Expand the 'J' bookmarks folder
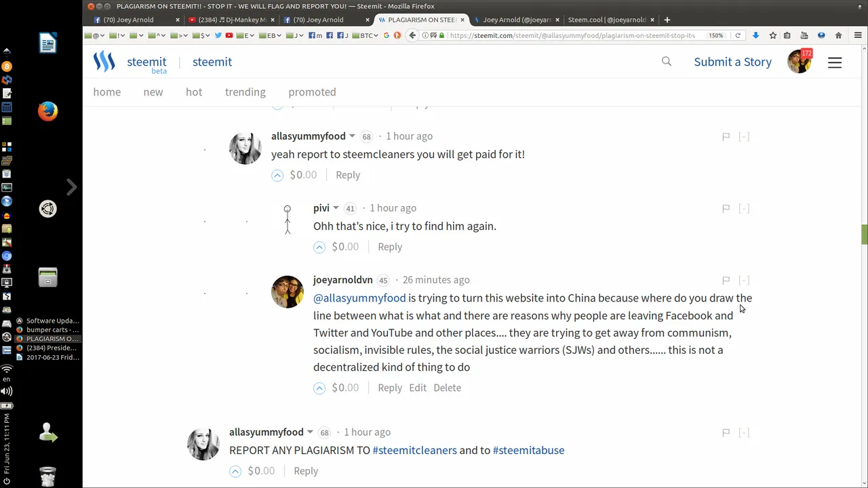The image size is (868, 488). (294, 35)
